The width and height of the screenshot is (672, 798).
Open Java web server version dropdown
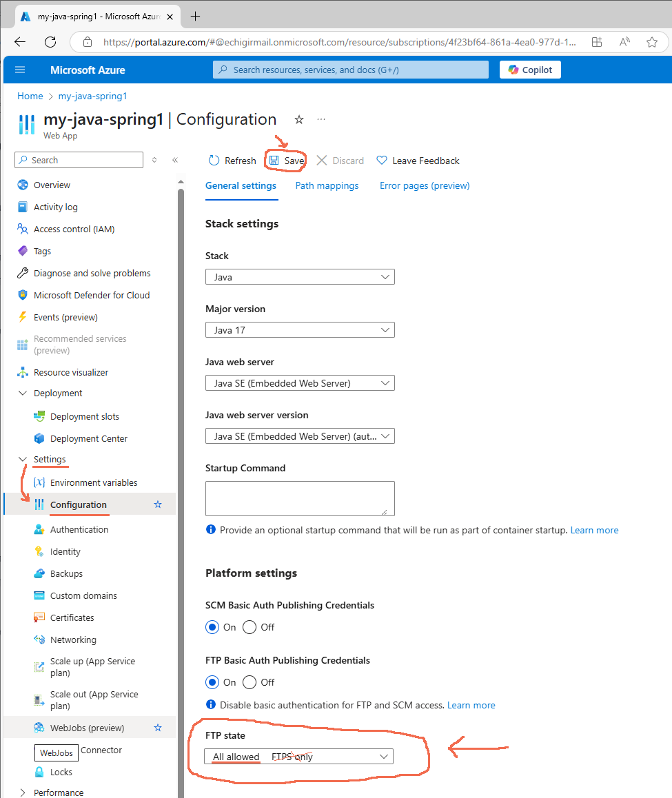click(300, 436)
